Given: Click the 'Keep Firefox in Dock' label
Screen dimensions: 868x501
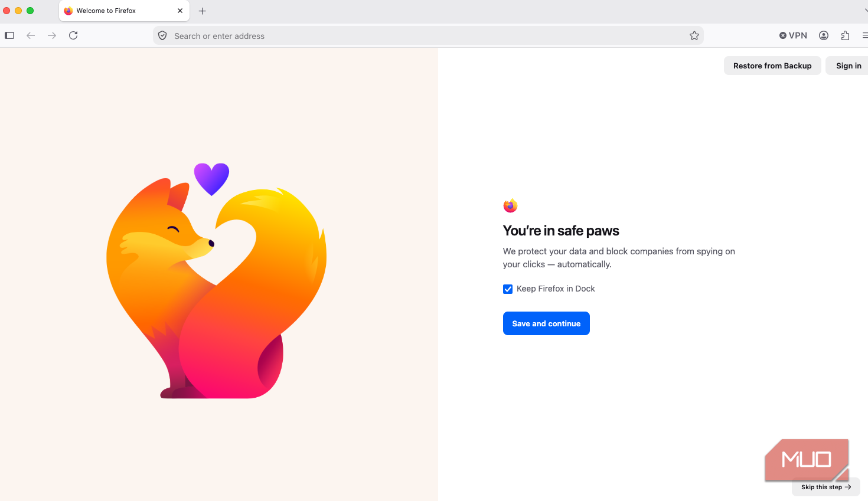Looking at the screenshot, I should point(556,289).
